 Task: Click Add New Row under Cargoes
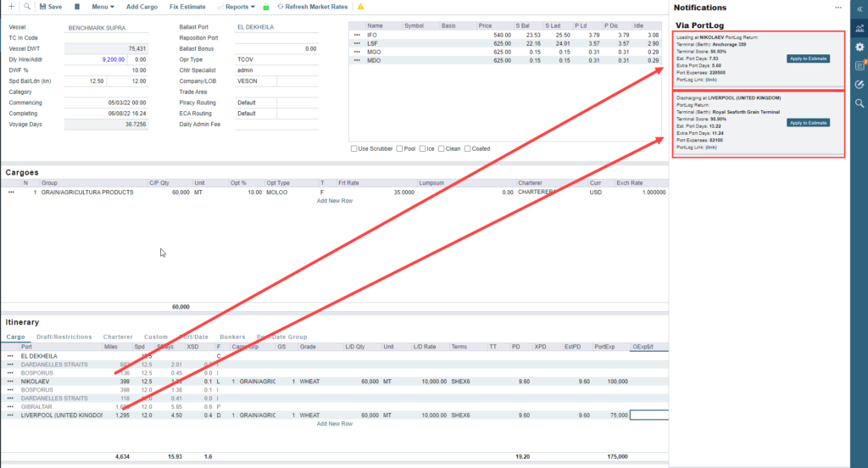pyautogui.click(x=334, y=201)
